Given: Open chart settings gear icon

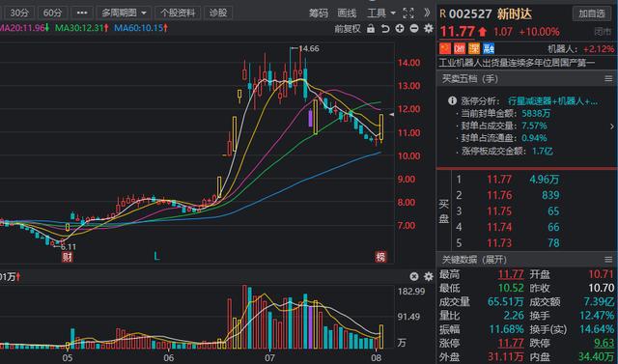Looking at the screenshot, I should [x=429, y=28].
